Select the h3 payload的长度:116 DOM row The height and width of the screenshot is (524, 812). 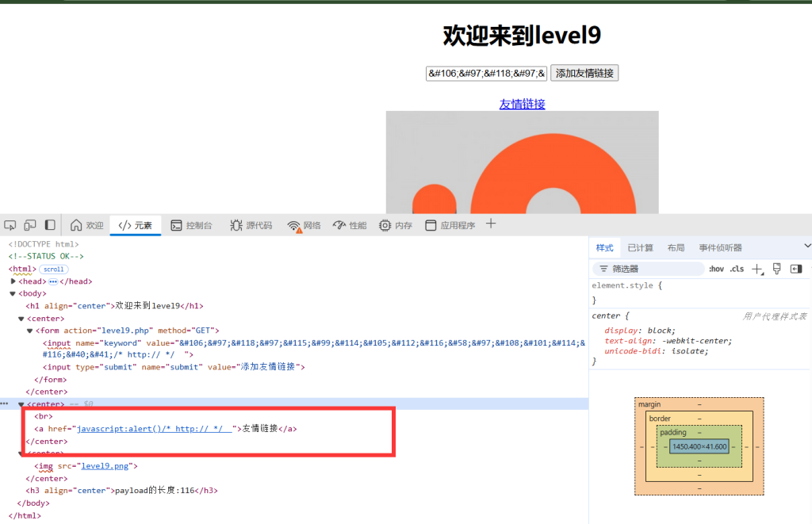pos(121,491)
